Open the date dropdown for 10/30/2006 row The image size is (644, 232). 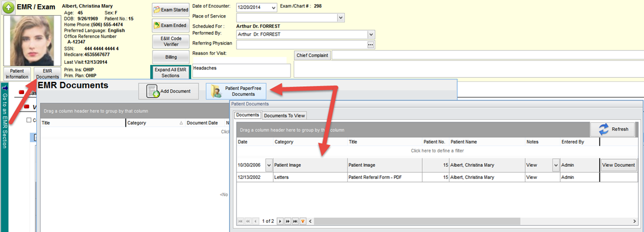coord(269,165)
